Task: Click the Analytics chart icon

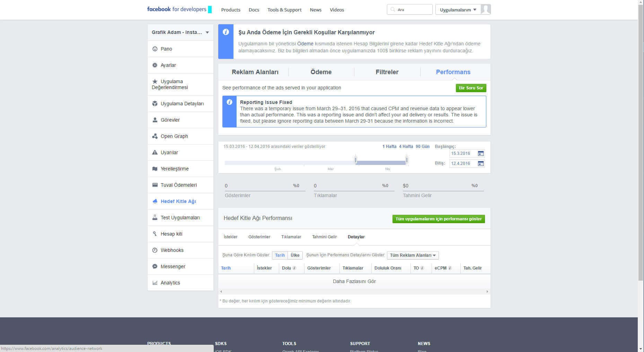Action: pos(155,283)
